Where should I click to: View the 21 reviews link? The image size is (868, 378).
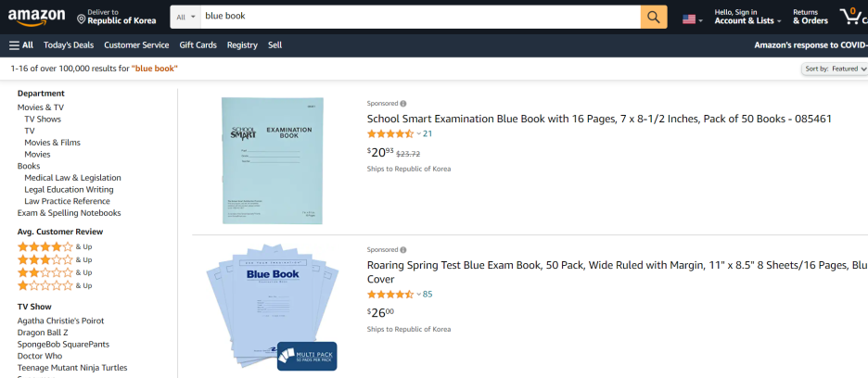tap(428, 134)
